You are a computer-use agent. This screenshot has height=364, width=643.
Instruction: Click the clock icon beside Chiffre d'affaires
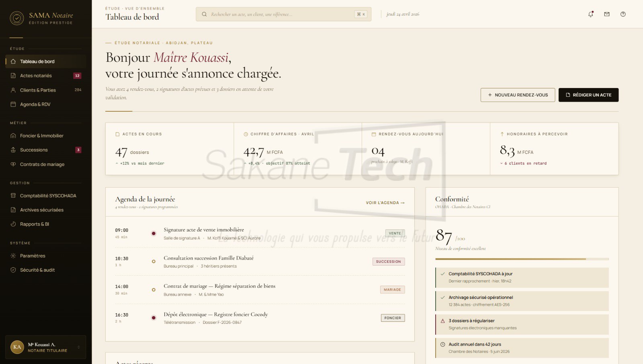246,134
